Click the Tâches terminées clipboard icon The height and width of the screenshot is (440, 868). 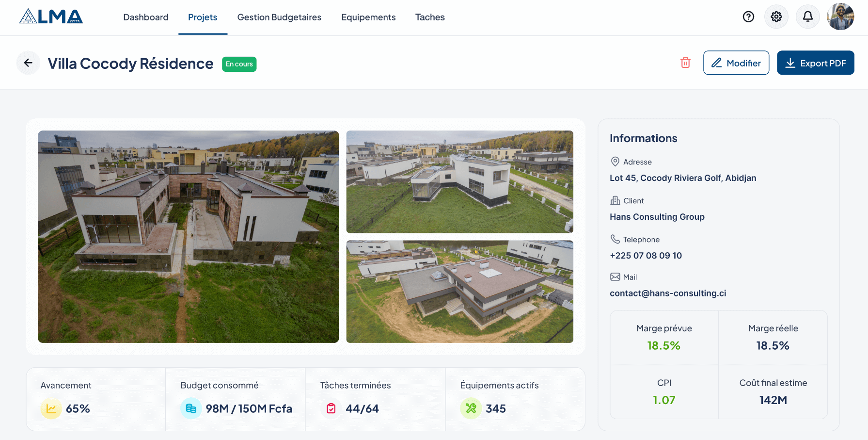point(331,408)
